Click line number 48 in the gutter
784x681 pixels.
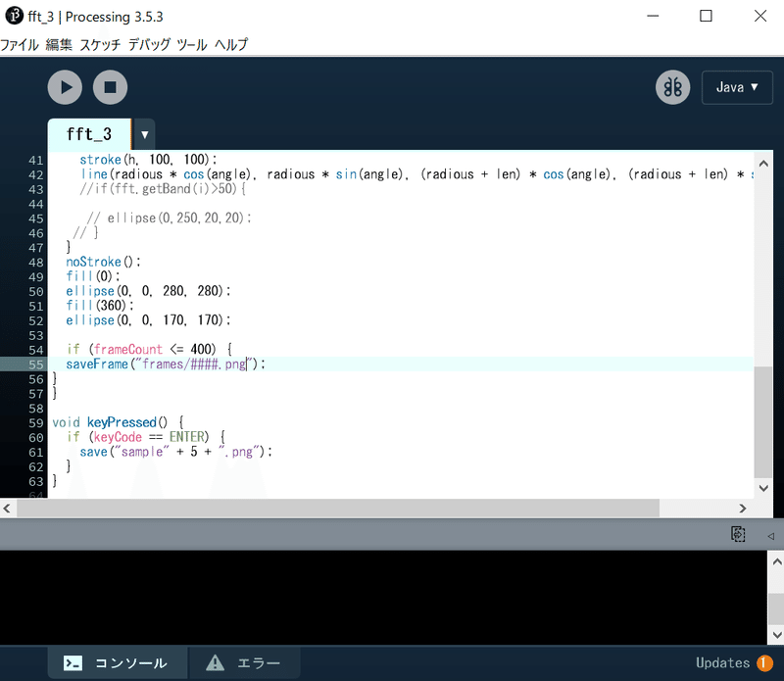point(36,263)
